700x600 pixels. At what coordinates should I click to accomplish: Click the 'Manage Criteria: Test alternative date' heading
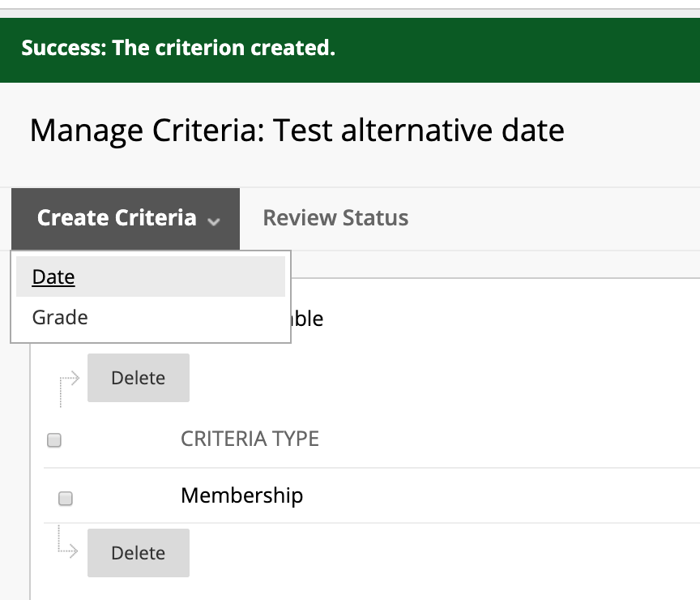coord(297,131)
